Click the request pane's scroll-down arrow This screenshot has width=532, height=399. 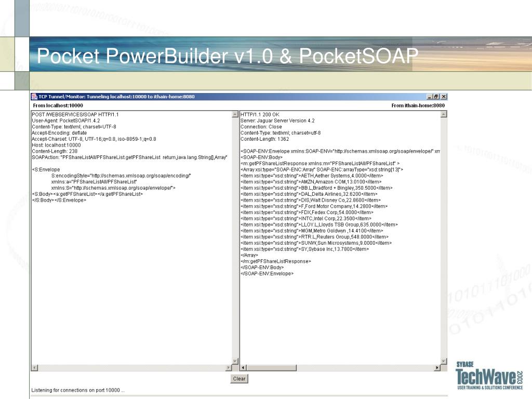pyautogui.click(x=235, y=361)
